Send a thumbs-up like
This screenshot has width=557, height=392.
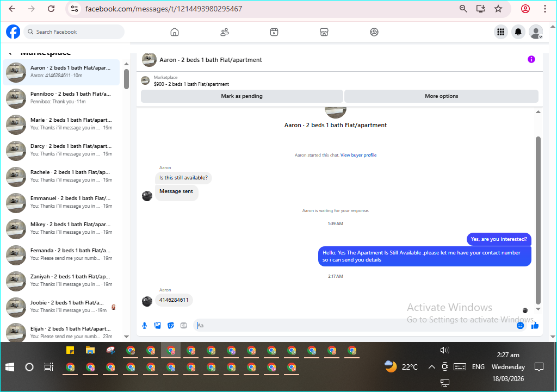tap(535, 326)
